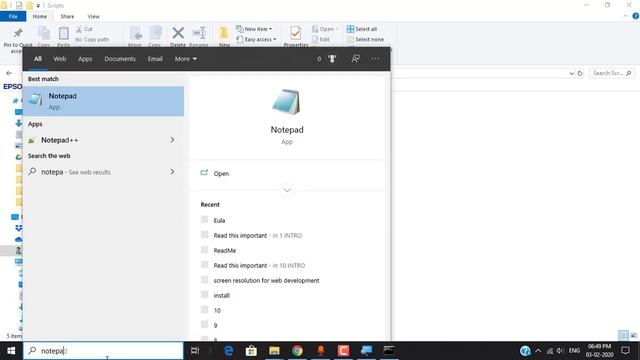Click the Explorer back arrow

[x=9, y=73]
